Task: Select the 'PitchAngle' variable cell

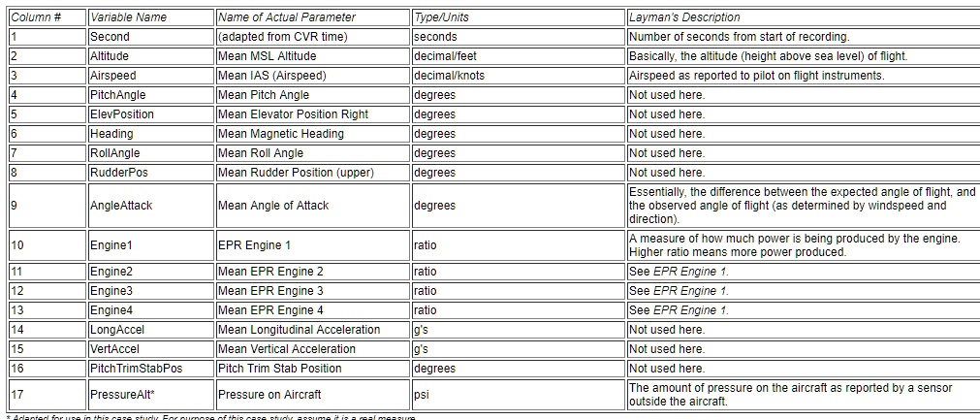Action: point(151,95)
